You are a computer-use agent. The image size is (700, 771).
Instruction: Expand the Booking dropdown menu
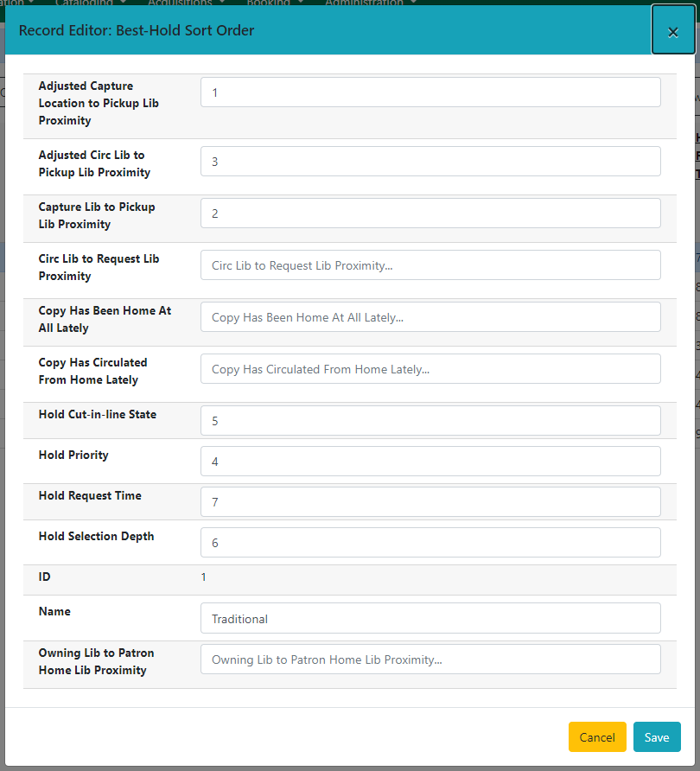click(x=270, y=3)
